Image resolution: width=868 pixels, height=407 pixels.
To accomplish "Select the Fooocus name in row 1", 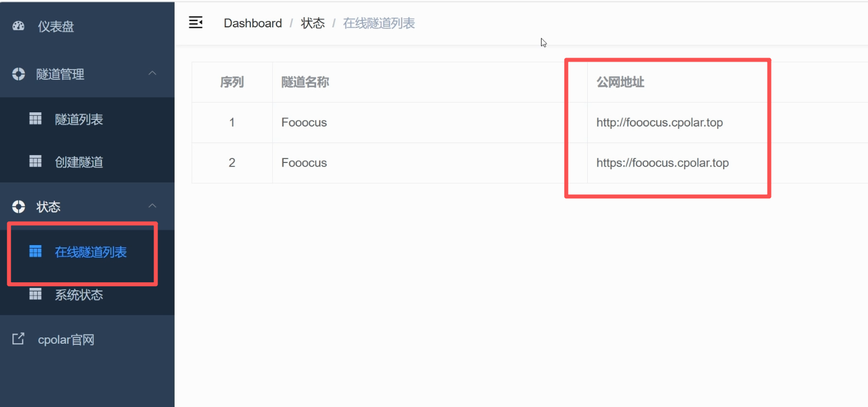I will [304, 123].
